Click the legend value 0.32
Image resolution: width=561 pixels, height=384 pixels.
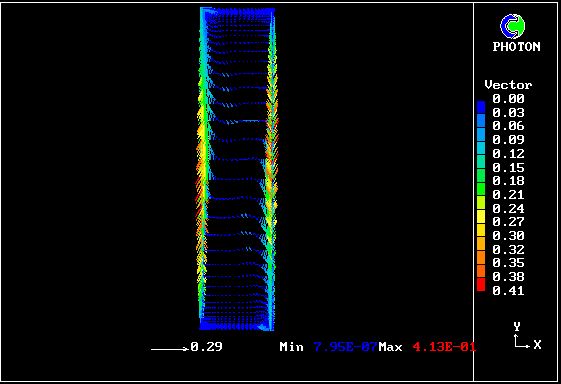point(508,249)
